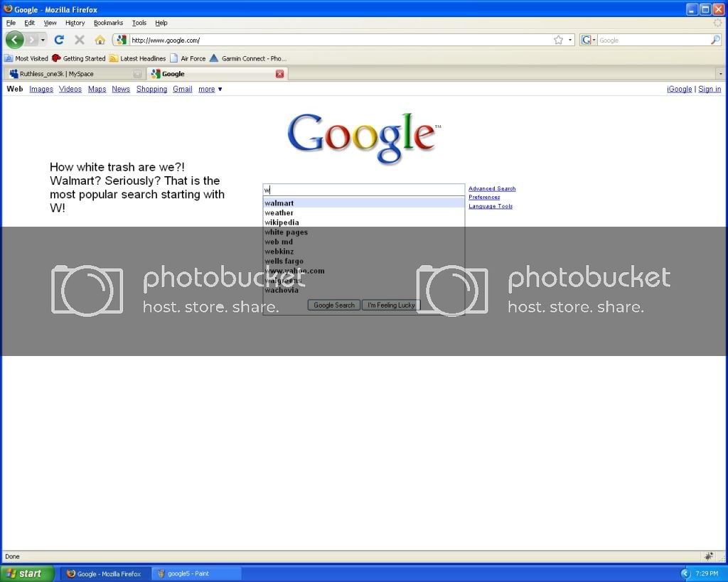Click the Google search text field
The image size is (728, 582).
tap(363, 190)
